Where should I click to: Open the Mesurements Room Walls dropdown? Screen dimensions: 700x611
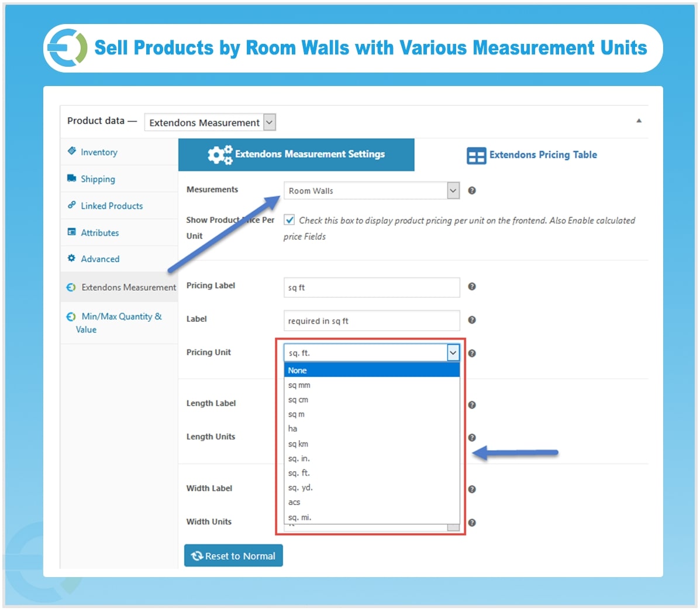371,191
